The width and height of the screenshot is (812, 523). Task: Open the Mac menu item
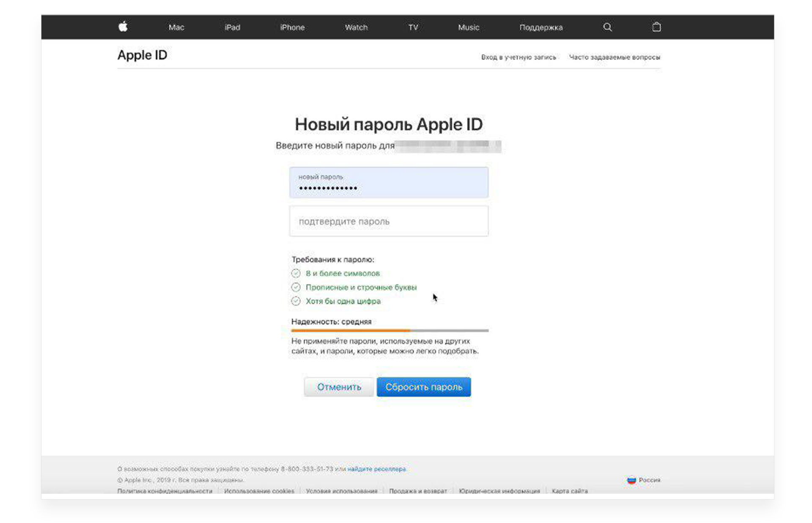click(176, 27)
